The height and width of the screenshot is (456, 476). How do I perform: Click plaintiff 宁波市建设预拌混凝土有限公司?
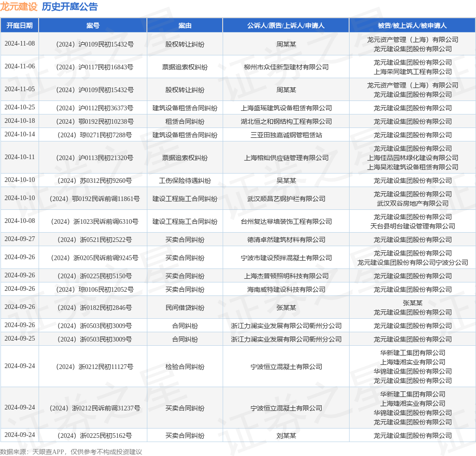click(286, 258)
